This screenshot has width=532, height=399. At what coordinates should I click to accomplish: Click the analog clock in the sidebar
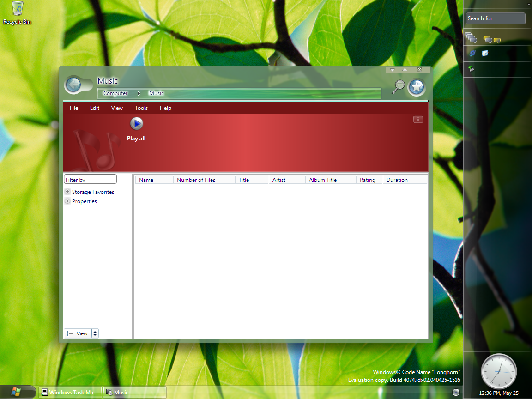(x=499, y=371)
